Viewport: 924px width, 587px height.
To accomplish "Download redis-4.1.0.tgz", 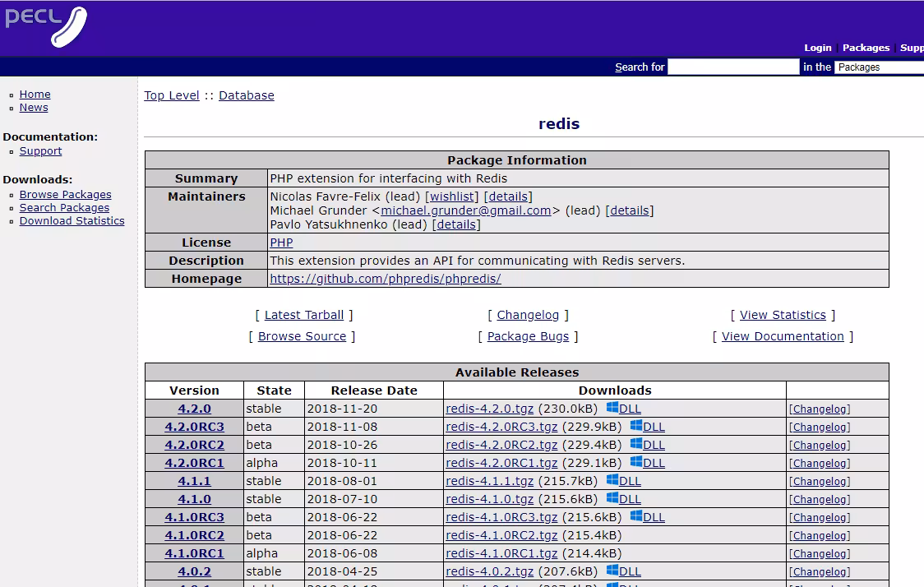I will 490,499.
